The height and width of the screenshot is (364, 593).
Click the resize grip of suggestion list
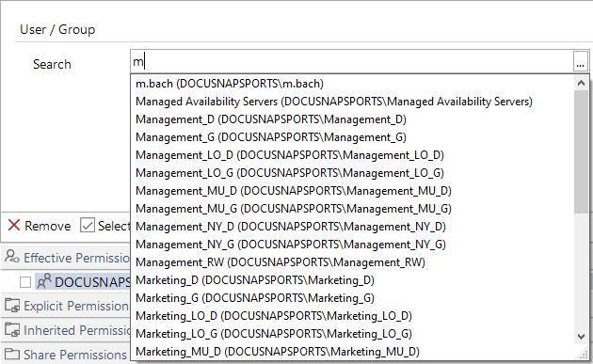pos(583,354)
